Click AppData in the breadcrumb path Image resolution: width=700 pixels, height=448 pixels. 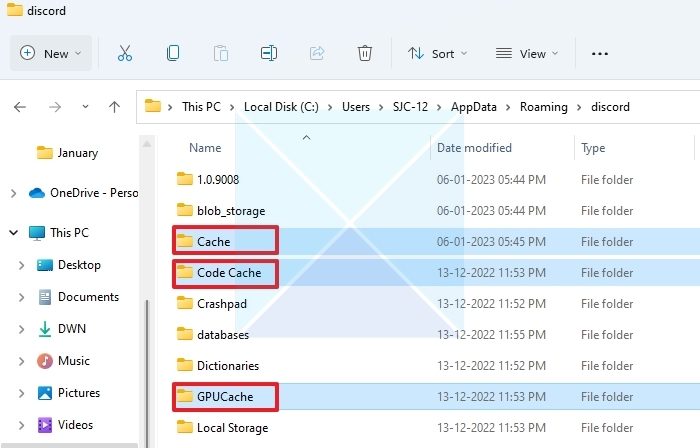click(x=474, y=107)
